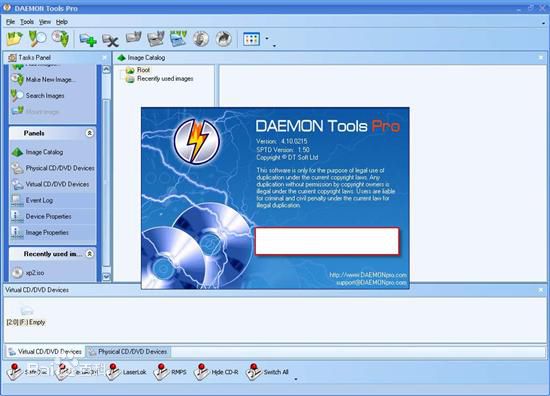Viewport: 550px width, 396px height.
Task: Open toolbar options arrow at main toolbar end
Action: [x=274, y=46]
